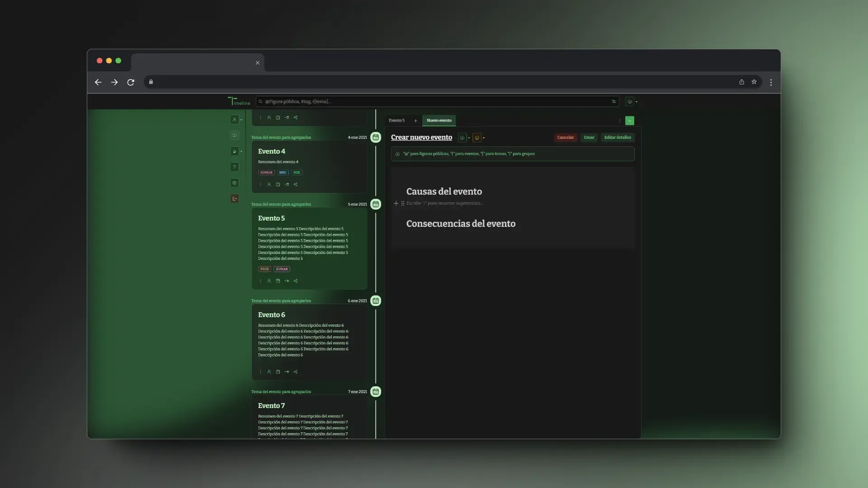
Task: Open settings gear in left sidebar
Action: [x=234, y=183]
